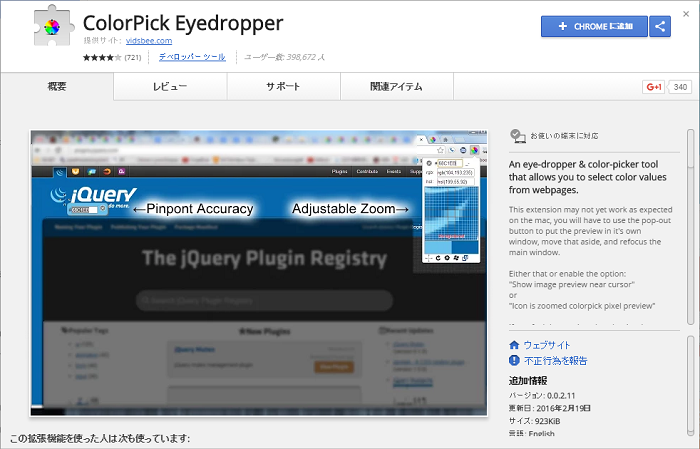Open the ウェブサイト link
Image resolution: width=700 pixels, height=449 pixels.
pos(547,345)
